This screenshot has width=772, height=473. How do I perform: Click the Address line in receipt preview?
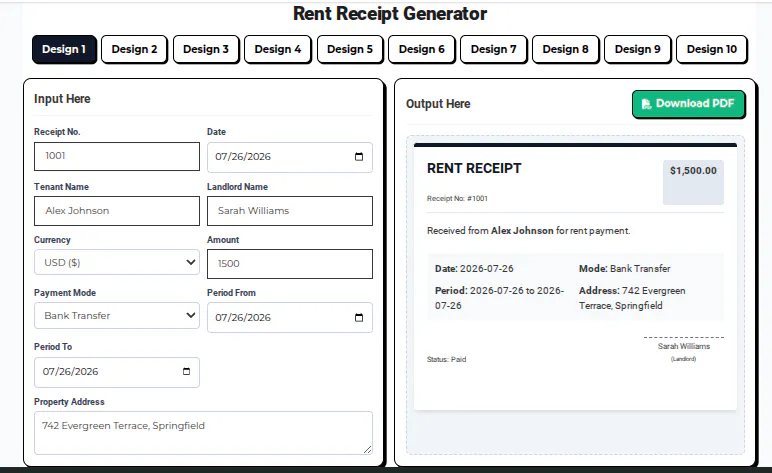[632, 298]
